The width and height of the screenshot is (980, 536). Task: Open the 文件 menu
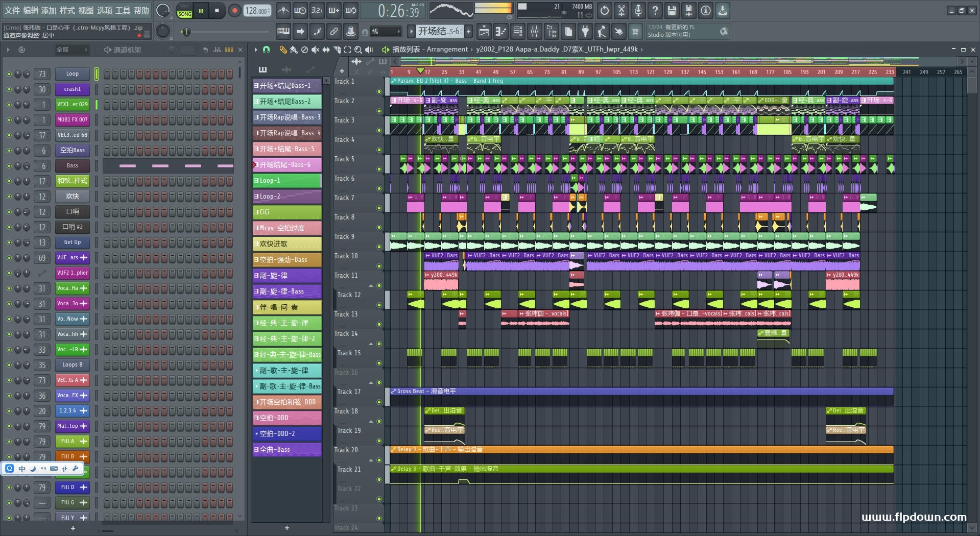(12, 11)
